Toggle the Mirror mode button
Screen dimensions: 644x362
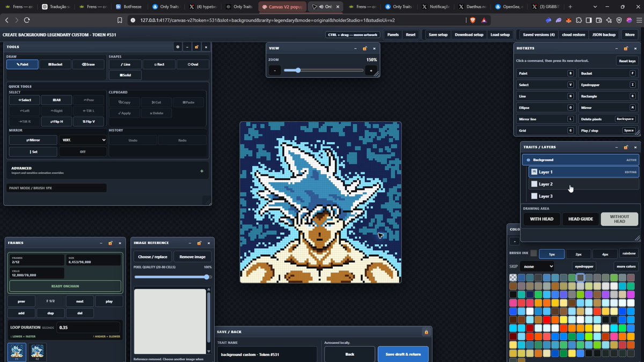tap(33, 140)
